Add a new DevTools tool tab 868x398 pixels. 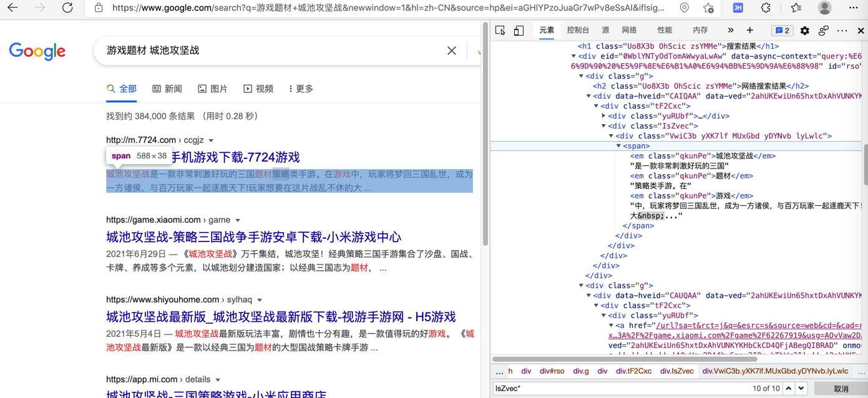(x=749, y=31)
